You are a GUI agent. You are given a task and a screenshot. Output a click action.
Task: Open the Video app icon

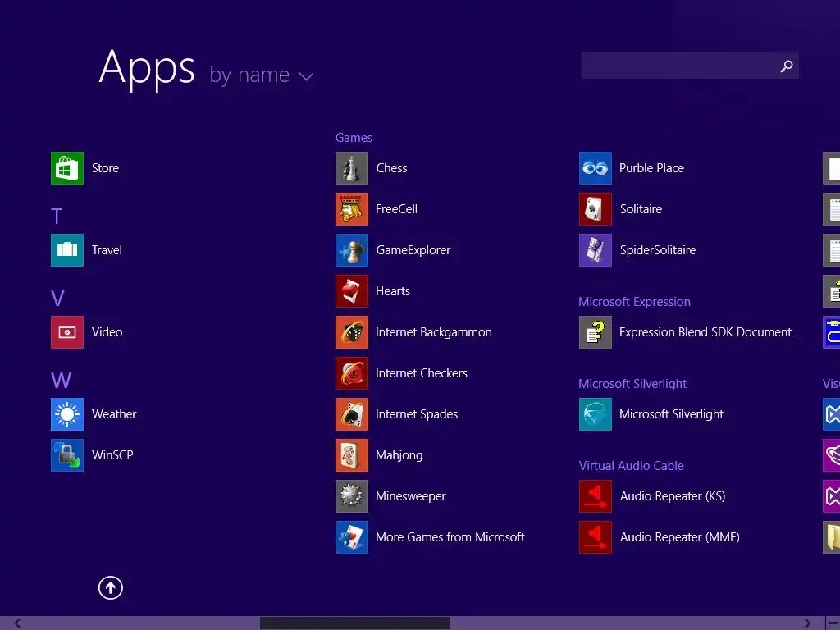click(x=67, y=332)
